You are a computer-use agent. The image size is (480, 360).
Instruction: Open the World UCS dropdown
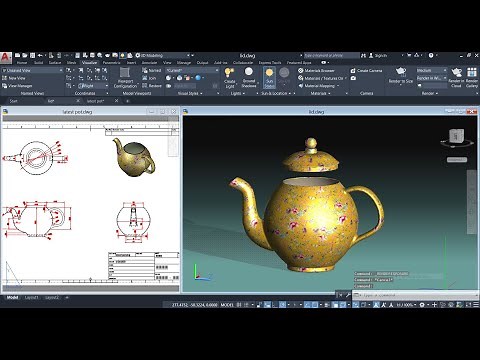click(x=93, y=86)
